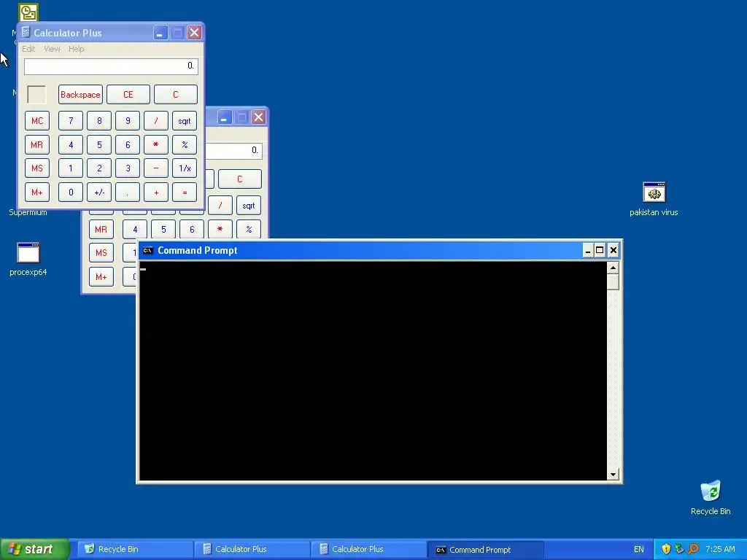This screenshot has height=560, width=747.
Task: Click C in the front calculator
Action: [175, 94]
